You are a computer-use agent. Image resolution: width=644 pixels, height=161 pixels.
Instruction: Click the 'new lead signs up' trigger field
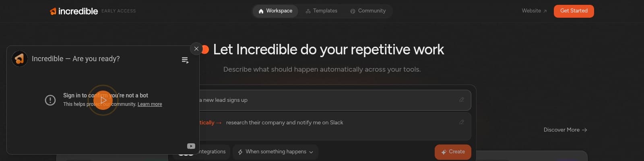coord(322,100)
